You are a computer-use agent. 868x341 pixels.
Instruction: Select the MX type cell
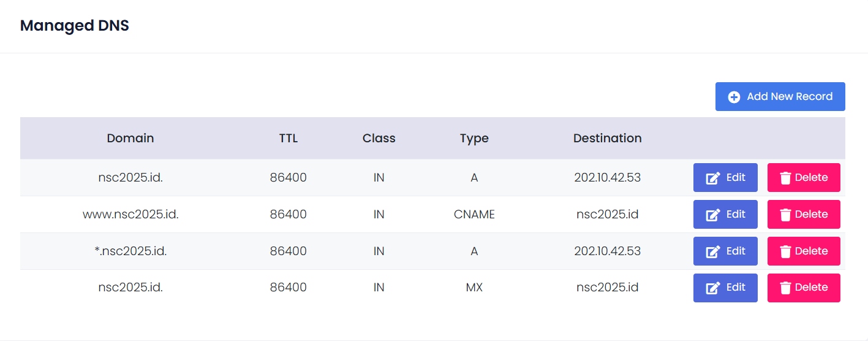coord(474,288)
